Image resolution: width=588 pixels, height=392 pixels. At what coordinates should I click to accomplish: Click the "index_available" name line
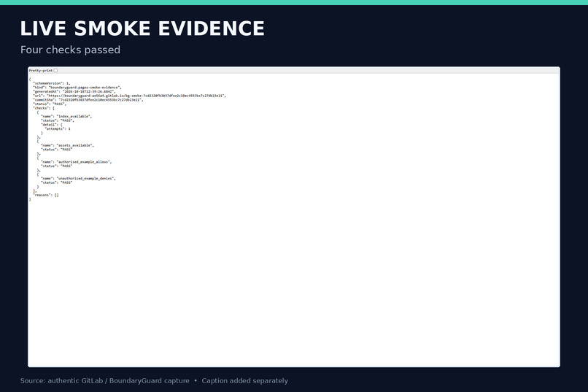click(66, 116)
